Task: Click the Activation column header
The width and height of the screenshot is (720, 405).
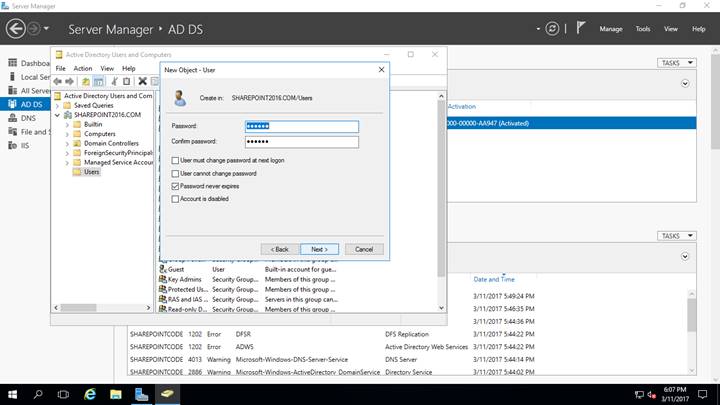Action: 461,107
